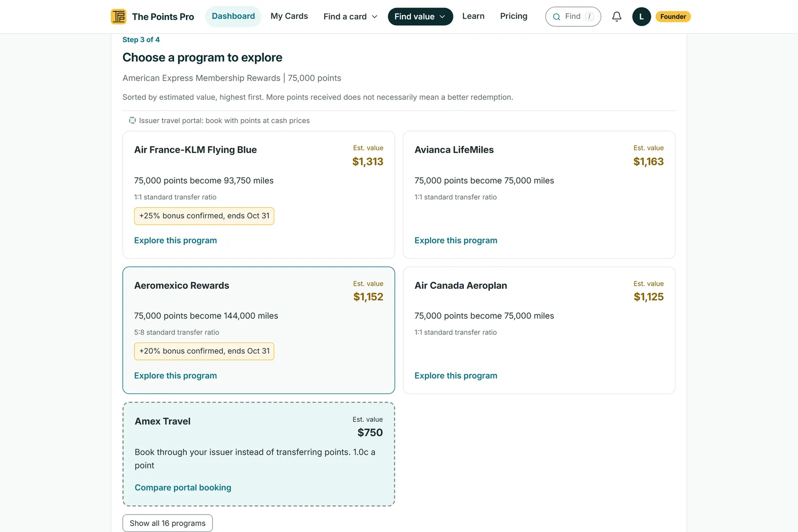Click the 5:8 standard transfer ratio text
This screenshot has width=798, height=532.
point(177,332)
